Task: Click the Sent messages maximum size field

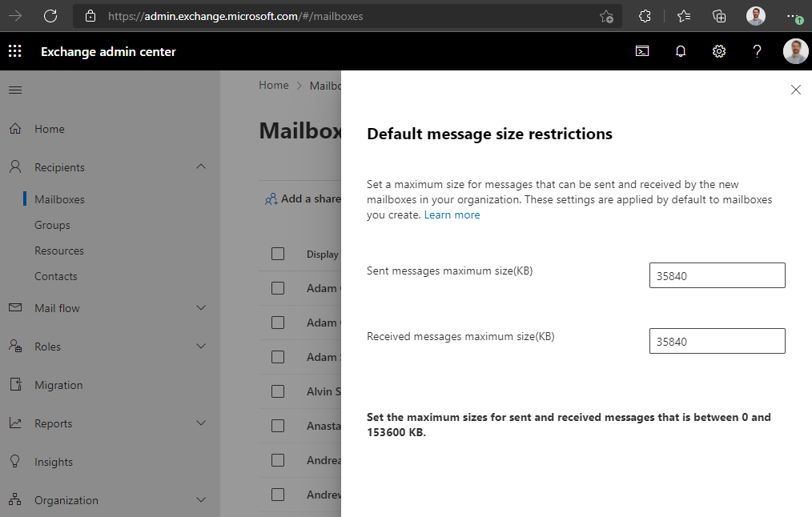Action: [717, 275]
